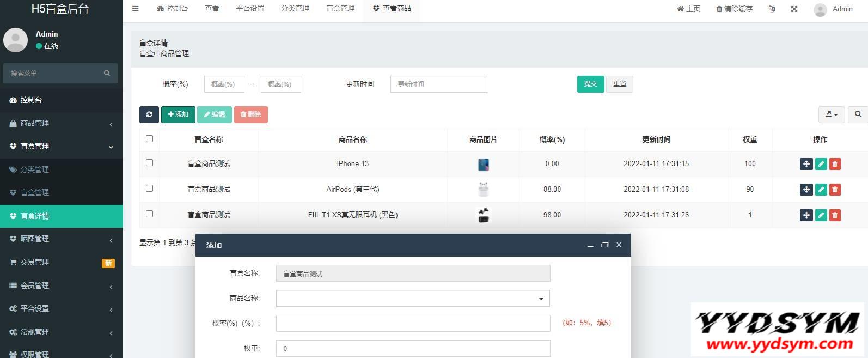Click the iPhone 13 product thumbnail
This screenshot has width=868, height=358.
[483, 164]
